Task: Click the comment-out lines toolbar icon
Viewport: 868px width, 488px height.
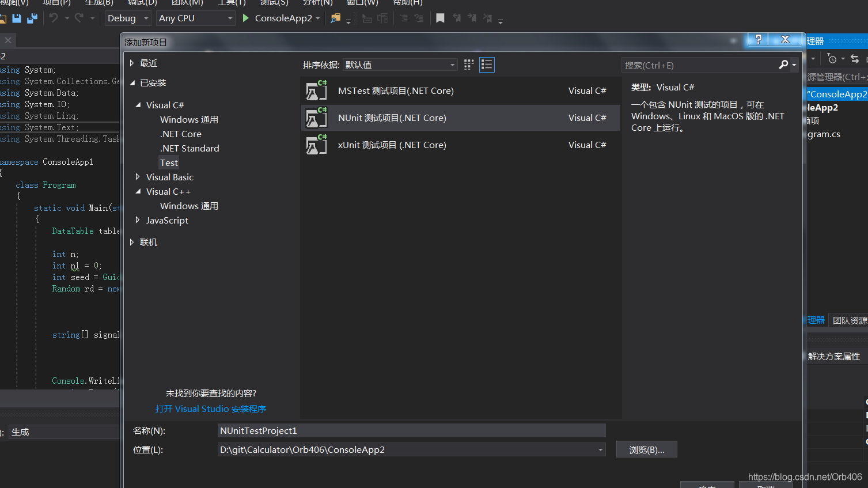Action: [404, 18]
